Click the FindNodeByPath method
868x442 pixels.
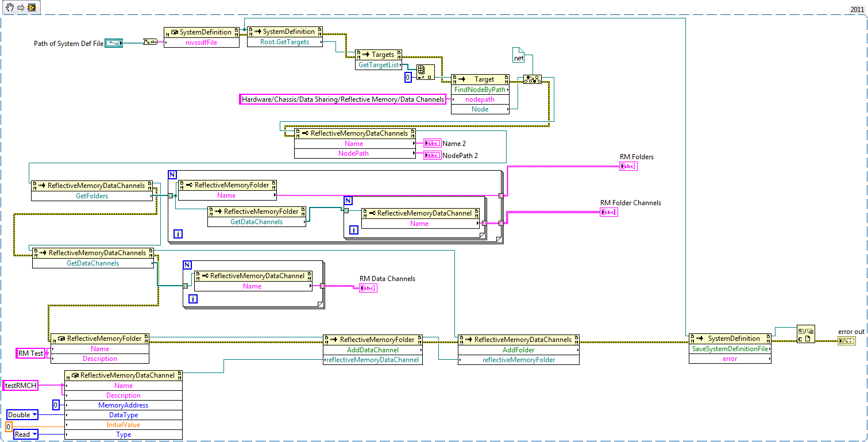pos(480,90)
